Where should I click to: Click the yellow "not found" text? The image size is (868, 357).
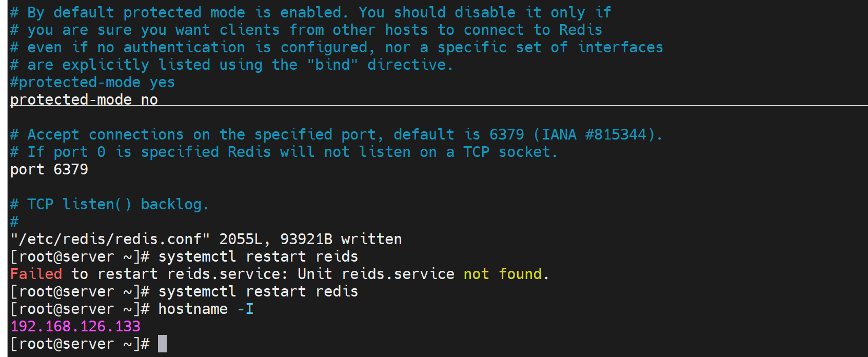[502, 274]
